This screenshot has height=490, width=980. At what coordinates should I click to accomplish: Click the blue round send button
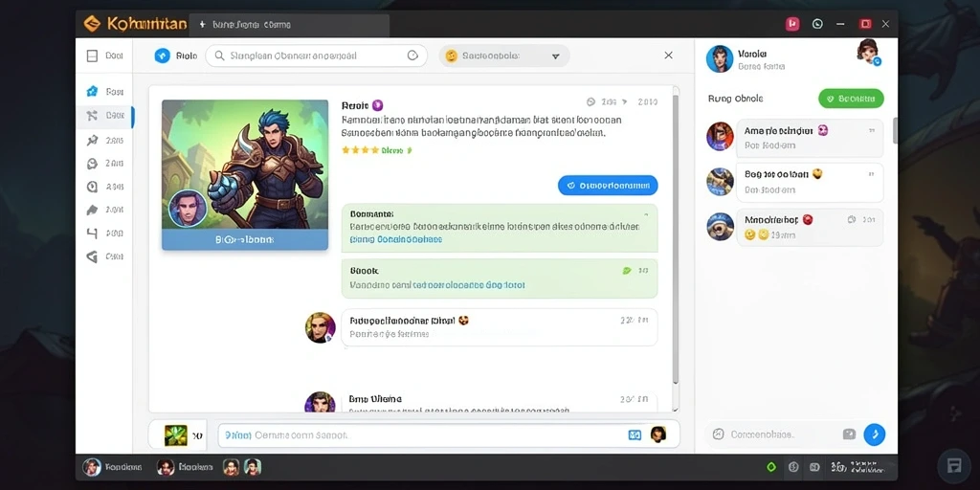click(875, 434)
